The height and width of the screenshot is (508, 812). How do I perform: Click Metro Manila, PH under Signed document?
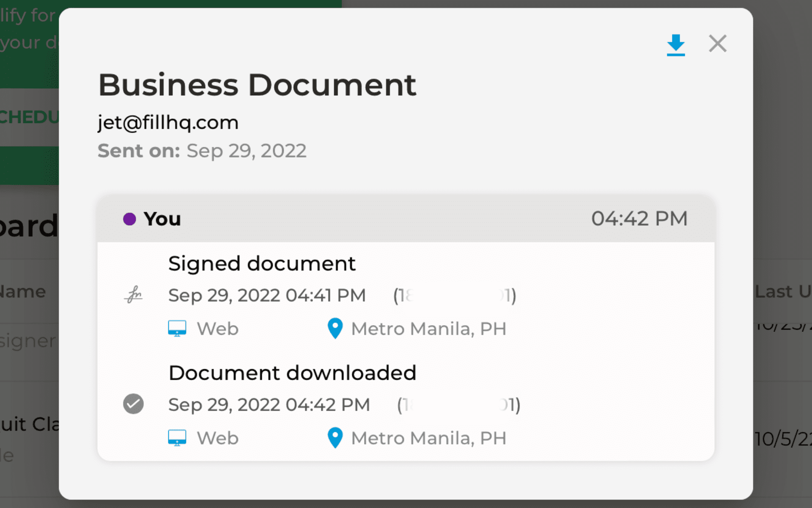pyautogui.click(x=429, y=329)
